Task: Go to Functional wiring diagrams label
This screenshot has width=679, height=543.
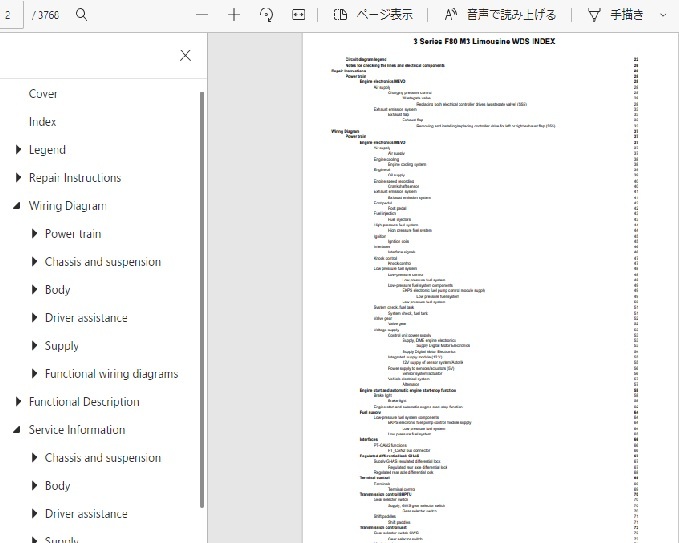Action: (112, 374)
